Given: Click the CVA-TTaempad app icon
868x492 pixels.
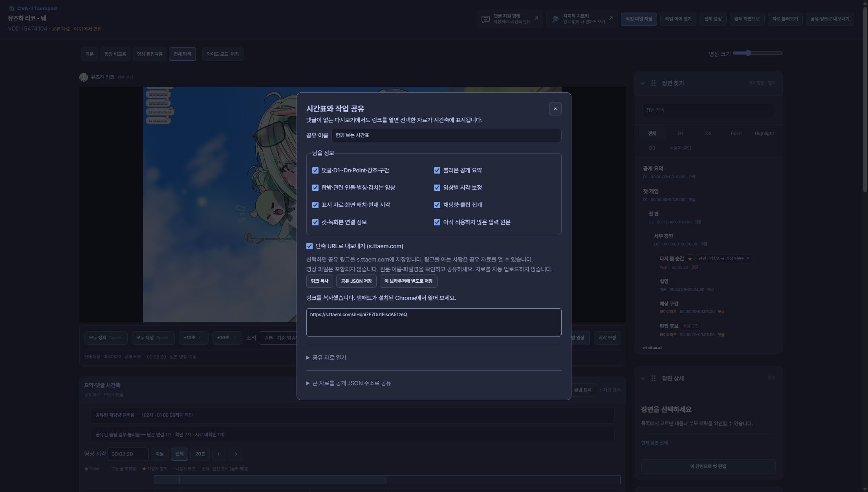Looking at the screenshot, I should (x=11, y=9).
